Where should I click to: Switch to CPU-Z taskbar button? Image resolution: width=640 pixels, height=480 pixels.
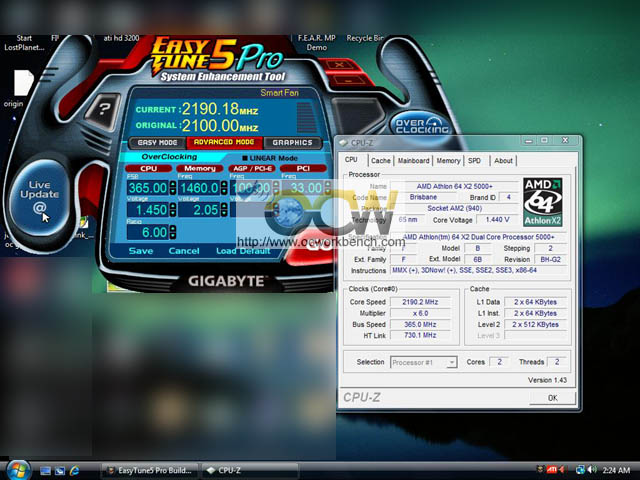click(250, 470)
